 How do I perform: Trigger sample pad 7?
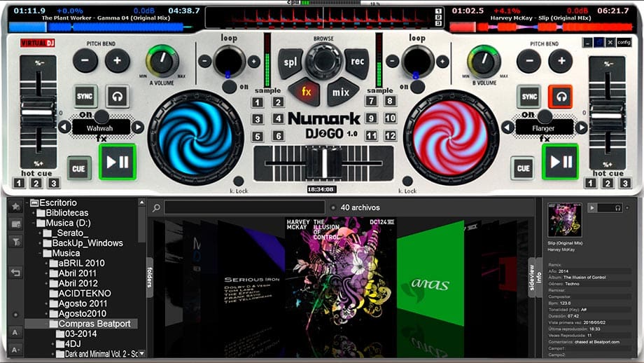(371, 101)
